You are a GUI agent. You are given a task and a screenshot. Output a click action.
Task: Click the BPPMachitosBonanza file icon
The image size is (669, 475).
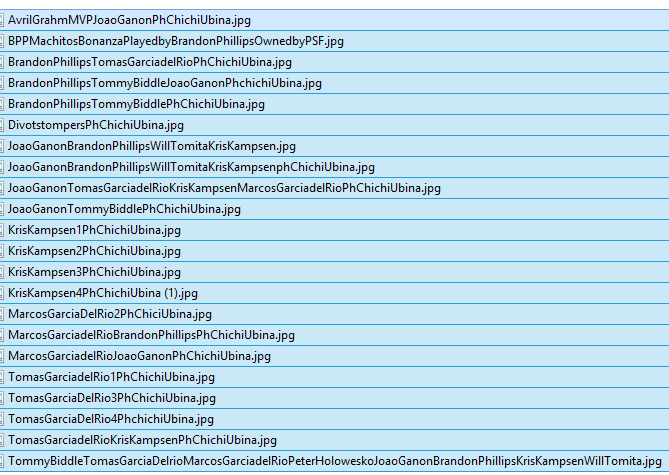click(3, 41)
